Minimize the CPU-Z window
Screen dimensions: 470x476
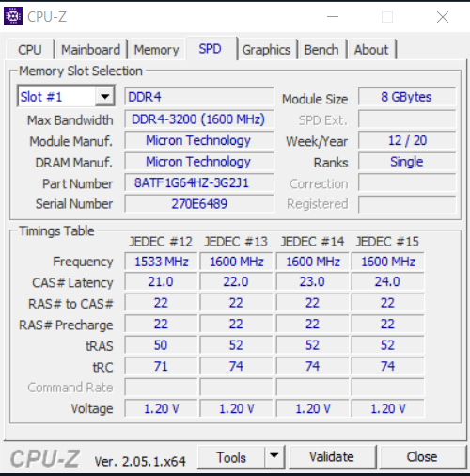pos(333,16)
